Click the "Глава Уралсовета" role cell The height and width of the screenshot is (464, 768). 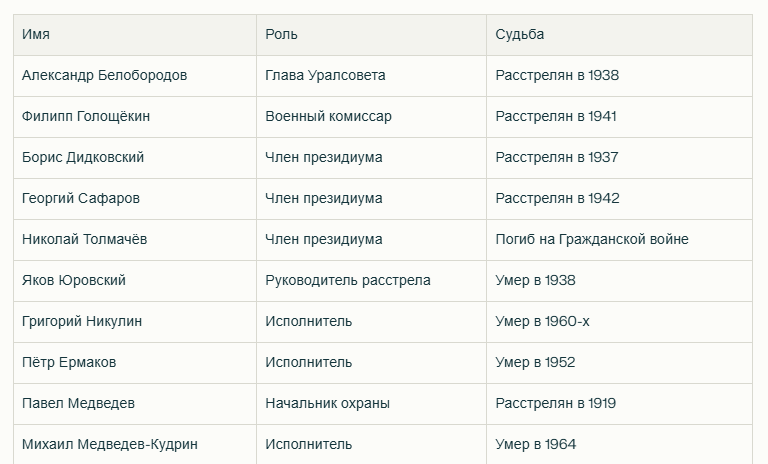(x=325, y=76)
